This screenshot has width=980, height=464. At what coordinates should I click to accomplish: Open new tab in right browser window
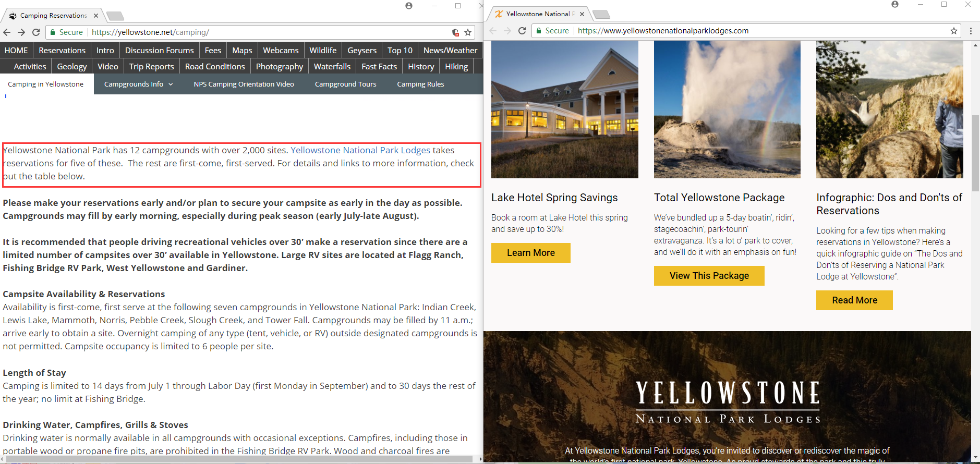click(x=601, y=14)
